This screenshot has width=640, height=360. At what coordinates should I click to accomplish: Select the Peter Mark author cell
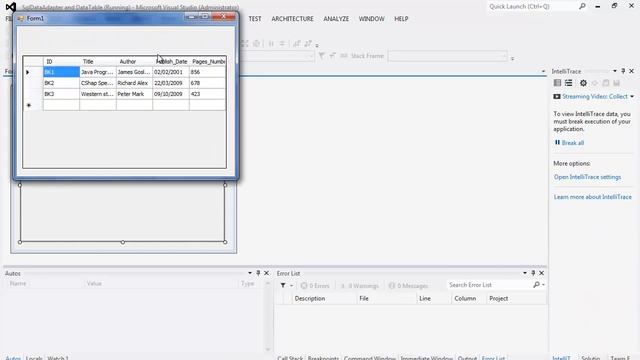coord(134,94)
